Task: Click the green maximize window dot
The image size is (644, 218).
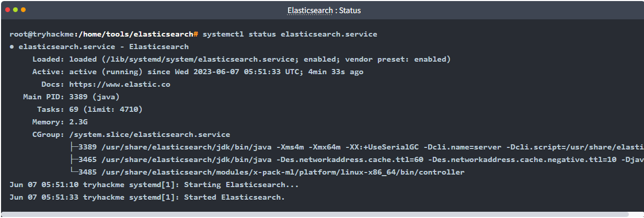Action: pos(23,10)
